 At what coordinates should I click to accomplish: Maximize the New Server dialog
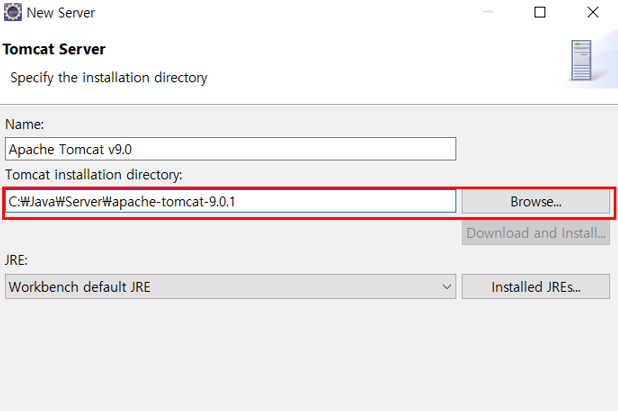point(540,12)
